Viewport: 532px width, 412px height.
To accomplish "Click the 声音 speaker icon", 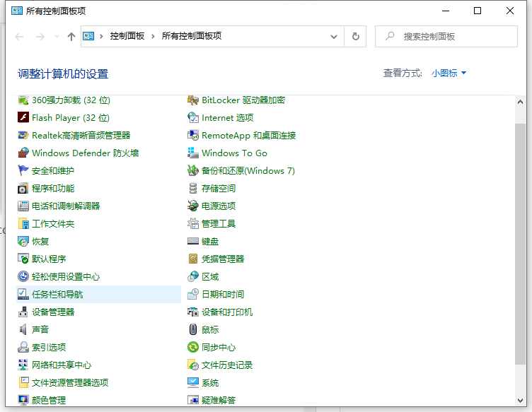I will click(23, 330).
